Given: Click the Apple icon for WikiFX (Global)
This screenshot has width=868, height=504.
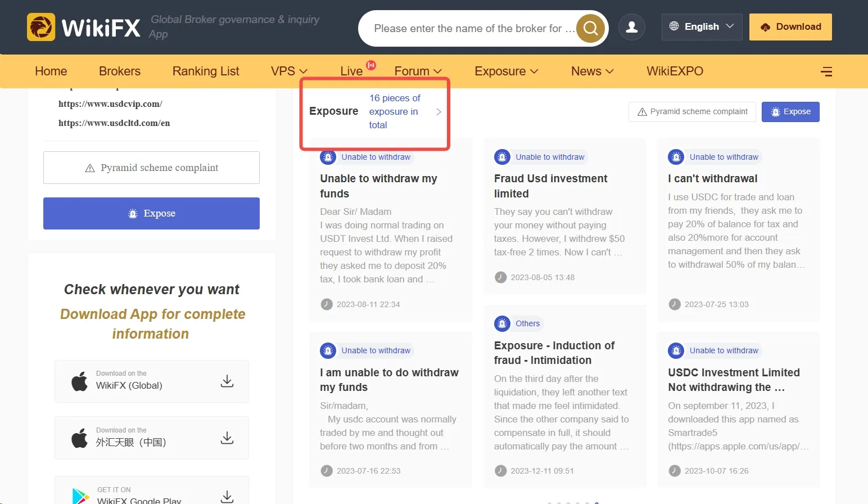Looking at the screenshot, I should point(80,381).
